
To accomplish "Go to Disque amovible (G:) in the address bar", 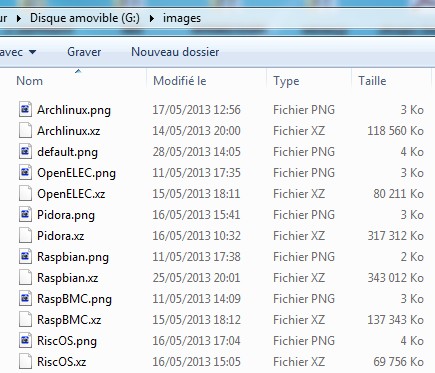I will click(x=85, y=18).
